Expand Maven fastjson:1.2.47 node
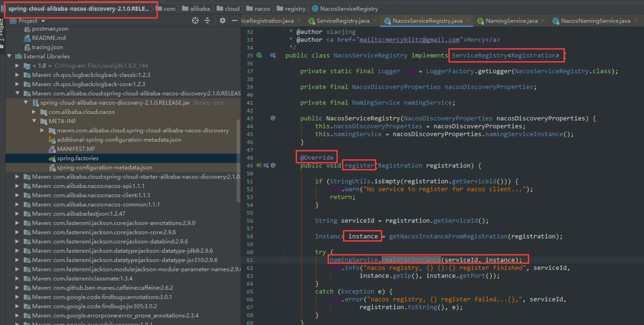The image size is (644, 325). (17, 214)
